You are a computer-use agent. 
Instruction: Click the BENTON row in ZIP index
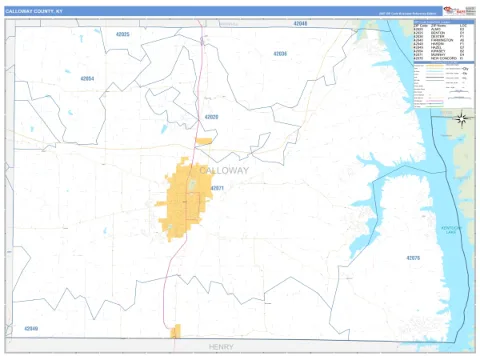439,33
